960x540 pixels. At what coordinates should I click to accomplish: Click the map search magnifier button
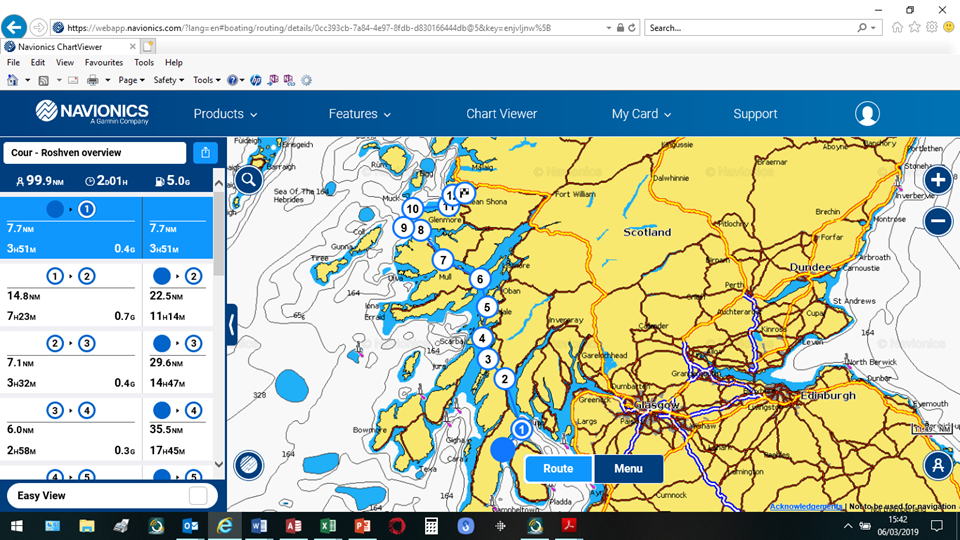pos(249,179)
